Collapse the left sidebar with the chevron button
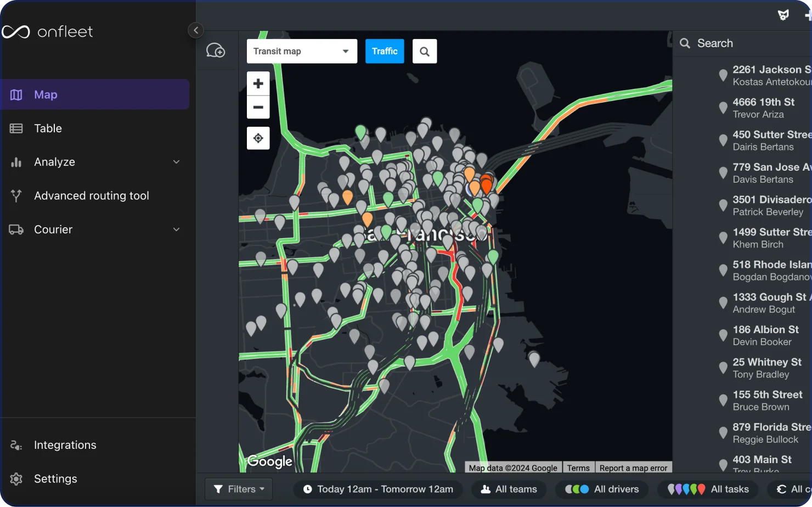The width and height of the screenshot is (812, 507). pyautogui.click(x=196, y=30)
